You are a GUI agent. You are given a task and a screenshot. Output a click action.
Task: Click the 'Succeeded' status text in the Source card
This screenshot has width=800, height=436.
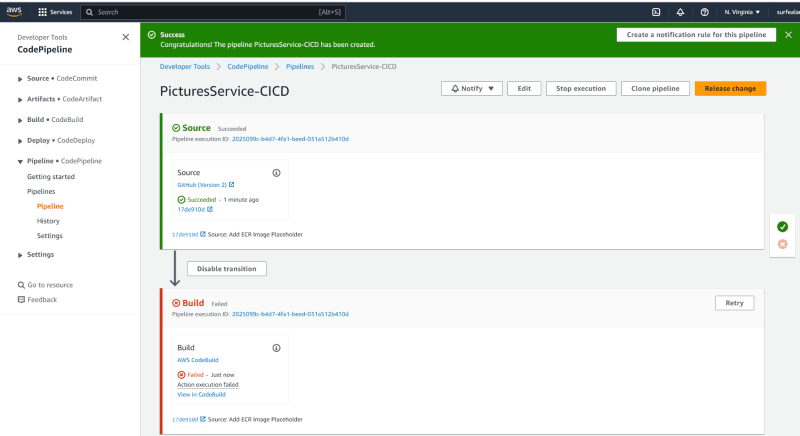[202, 199]
